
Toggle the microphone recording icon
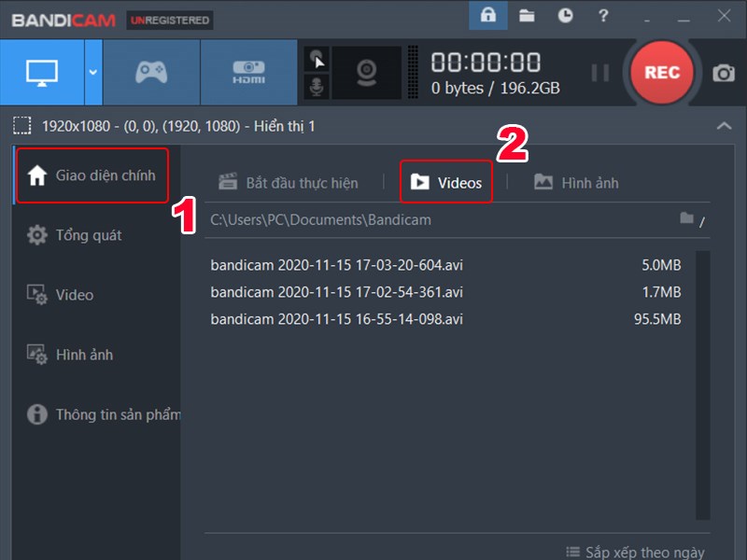click(317, 87)
